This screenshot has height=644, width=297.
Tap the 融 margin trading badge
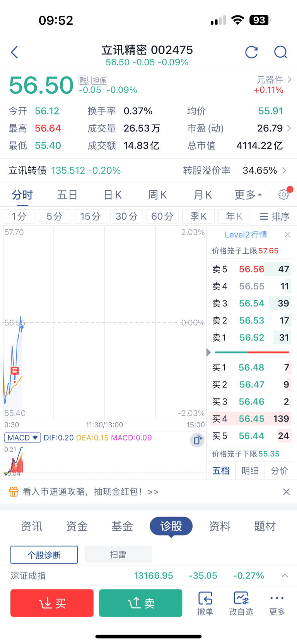point(84,80)
